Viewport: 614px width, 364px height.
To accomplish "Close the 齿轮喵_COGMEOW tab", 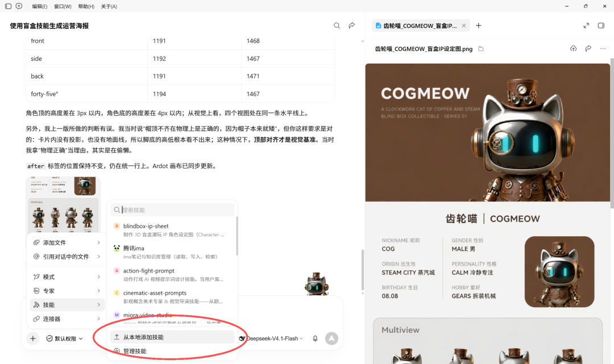I will tap(464, 26).
